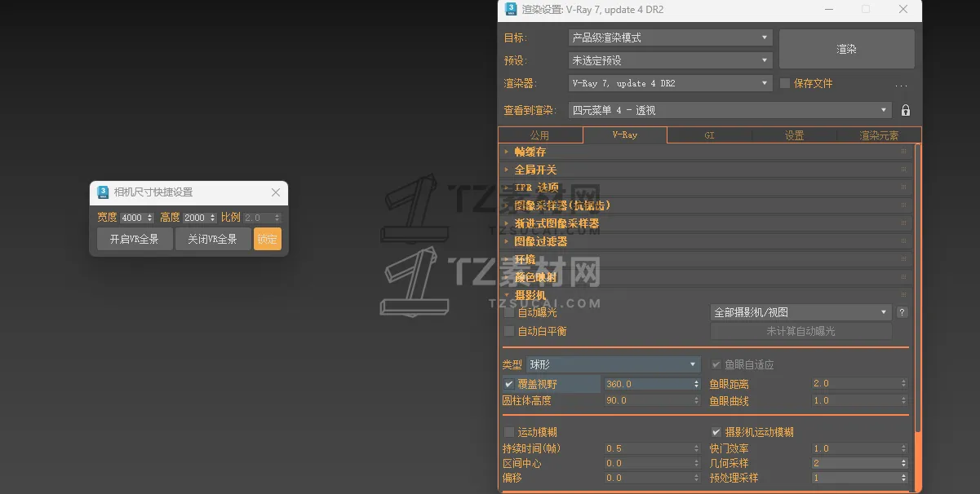Switch to the 公用 tab
The width and height of the screenshot is (980, 494).
pos(540,135)
